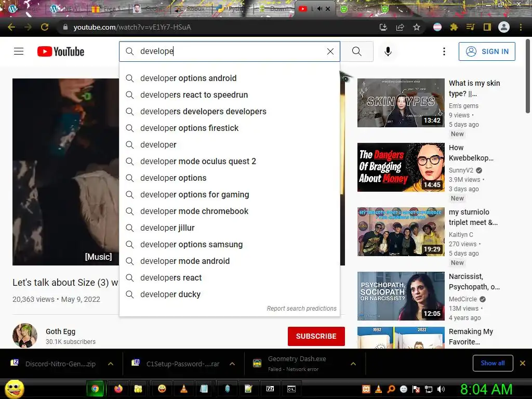Screen dimensions: 532x399
Task: Clear the search box with the X icon
Action: [x=330, y=51]
